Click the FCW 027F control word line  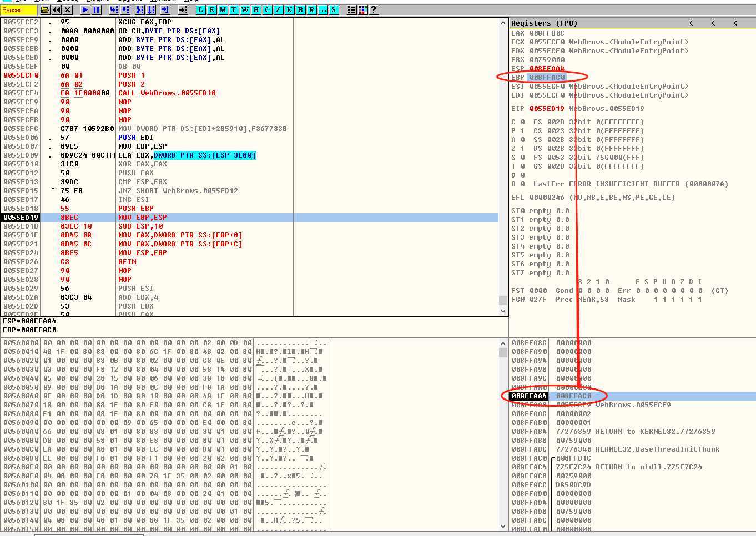[607, 300]
